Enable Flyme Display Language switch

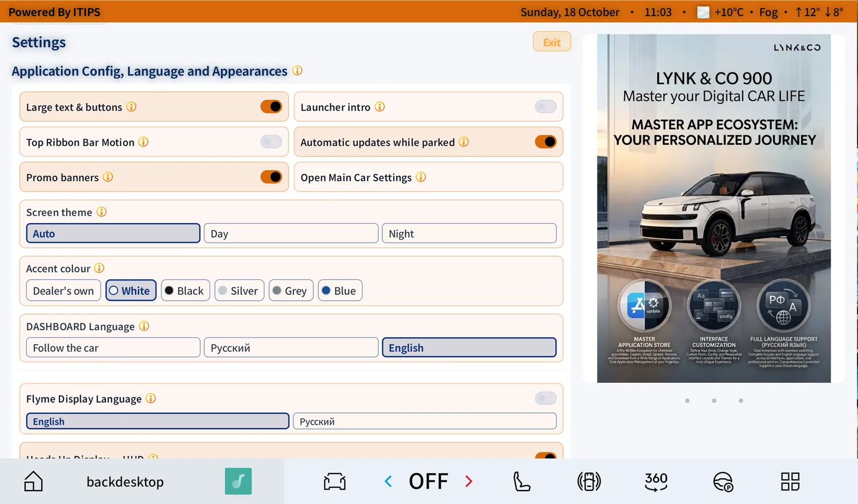(546, 398)
